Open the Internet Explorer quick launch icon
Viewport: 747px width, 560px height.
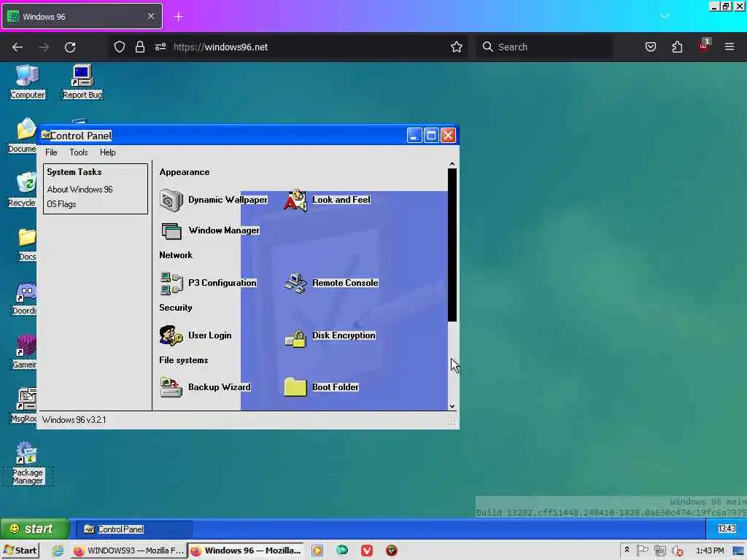pyautogui.click(x=58, y=551)
